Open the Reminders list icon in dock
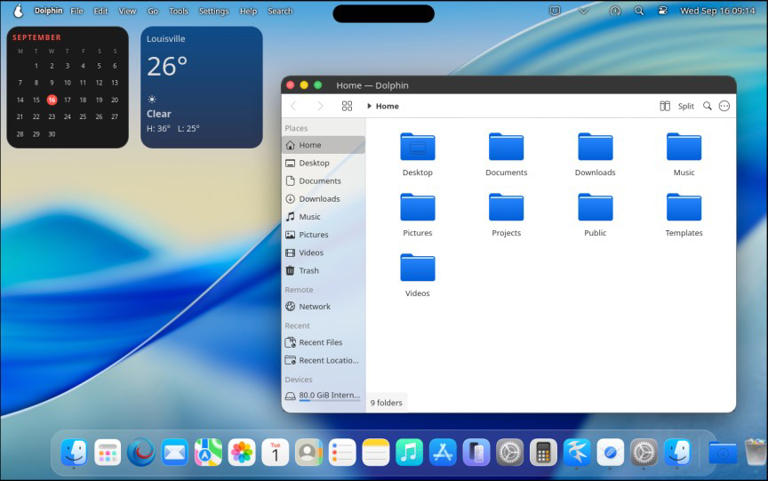768x481 pixels. pyautogui.click(x=342, y=452)
